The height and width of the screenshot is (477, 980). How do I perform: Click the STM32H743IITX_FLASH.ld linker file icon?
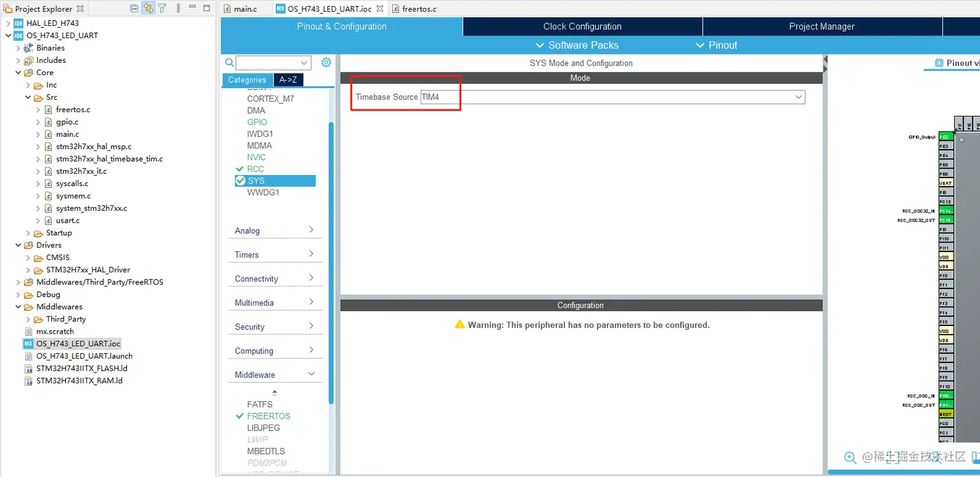pos(29,368)
